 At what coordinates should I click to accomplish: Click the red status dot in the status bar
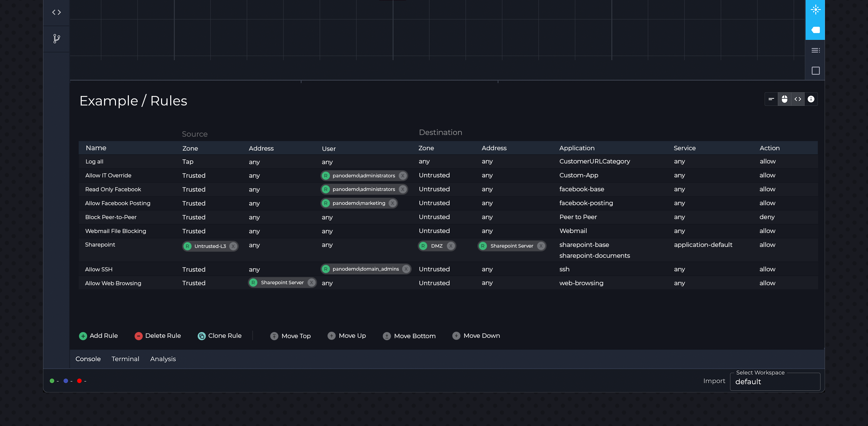[x=79, y=381]
